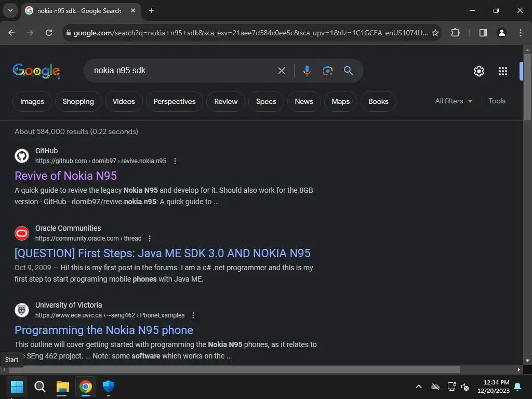Click in the nokia n95 sdk search field

pos(183,71)
